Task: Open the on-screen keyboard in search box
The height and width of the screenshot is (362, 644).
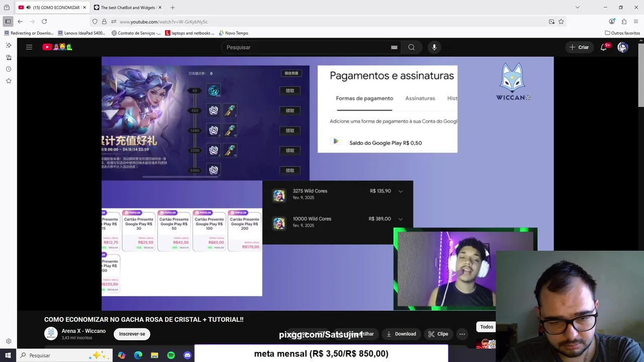Action: click(394, 47)
